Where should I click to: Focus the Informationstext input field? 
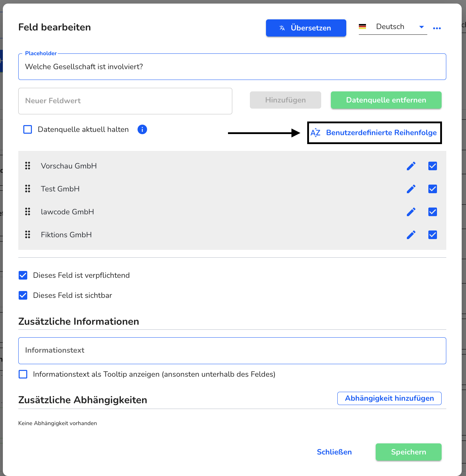232,351
